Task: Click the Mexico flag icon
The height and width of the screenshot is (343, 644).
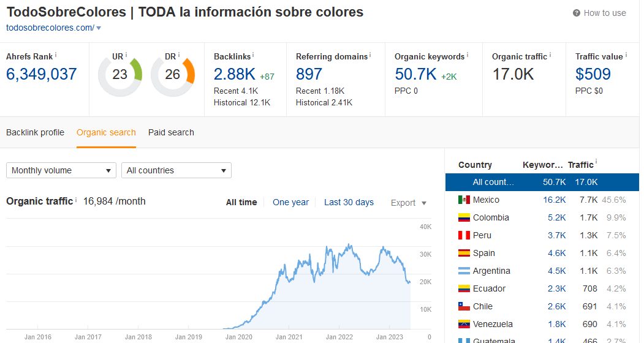Action: (464, 200)
